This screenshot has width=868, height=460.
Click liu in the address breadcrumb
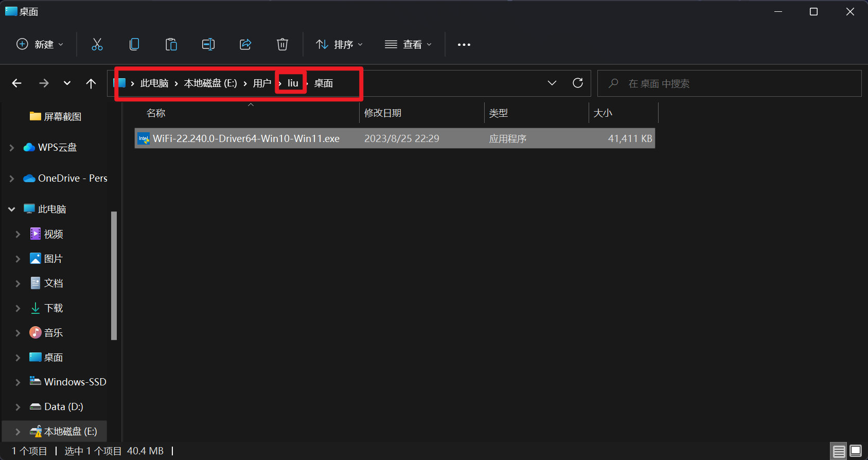click(x=293, y=83)
